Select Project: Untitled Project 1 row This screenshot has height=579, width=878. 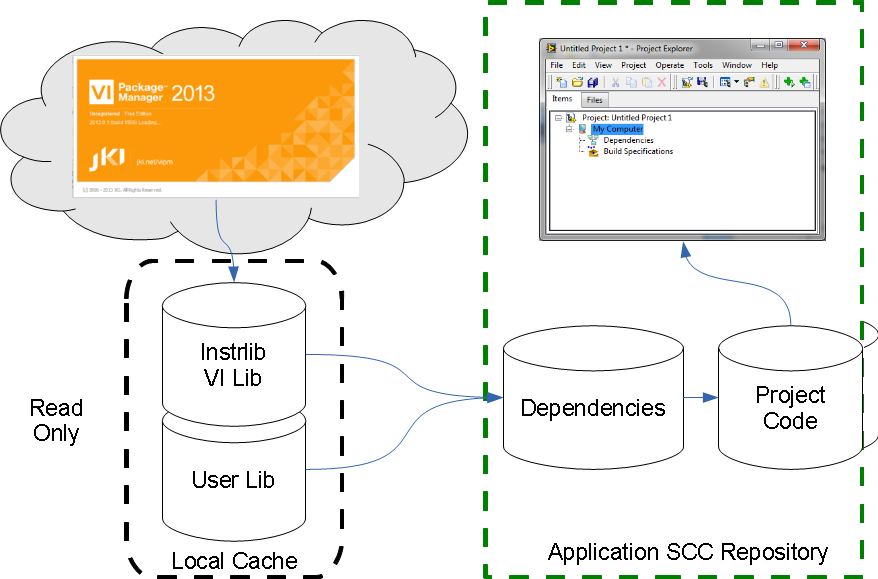pos(627,118)
